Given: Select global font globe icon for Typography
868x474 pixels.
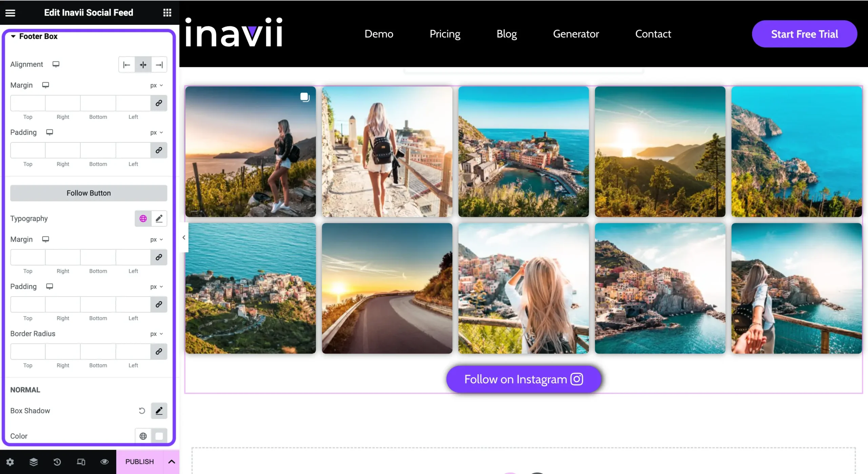Looking at the screenshot, I should [143, 218].
